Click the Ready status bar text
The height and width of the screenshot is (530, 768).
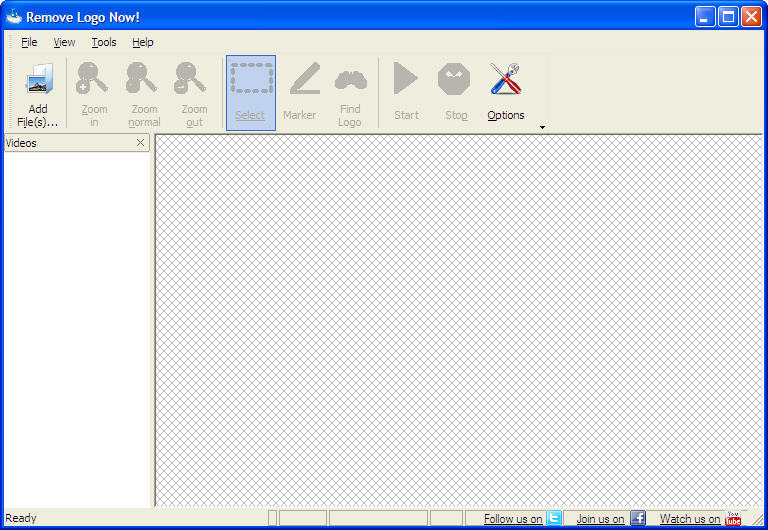pyautogui.click(x=21, y=518)
